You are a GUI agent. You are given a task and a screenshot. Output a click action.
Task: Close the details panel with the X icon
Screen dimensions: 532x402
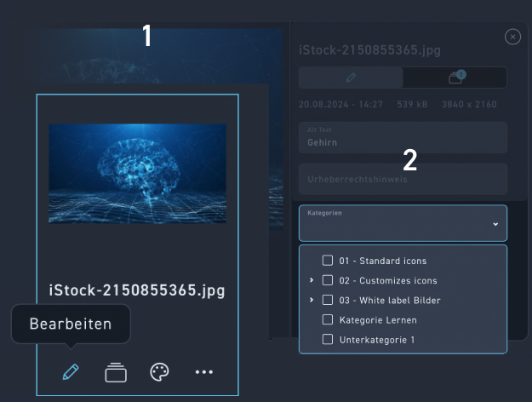512,37
